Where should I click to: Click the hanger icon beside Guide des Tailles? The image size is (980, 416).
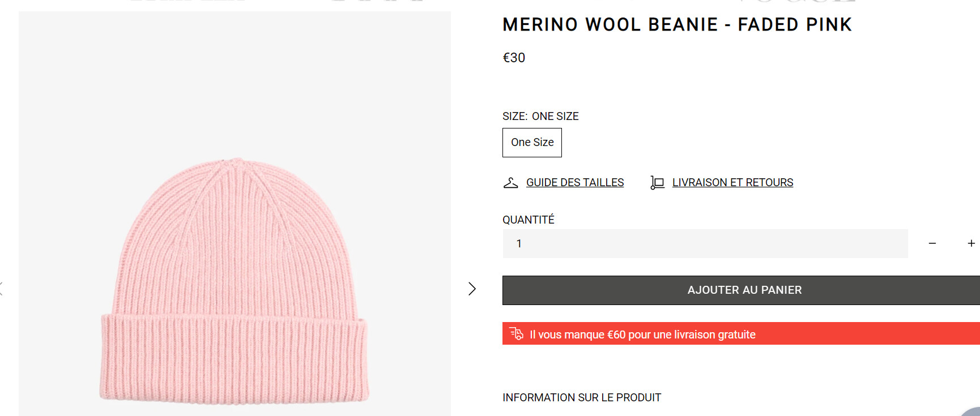tap(510, 183)
